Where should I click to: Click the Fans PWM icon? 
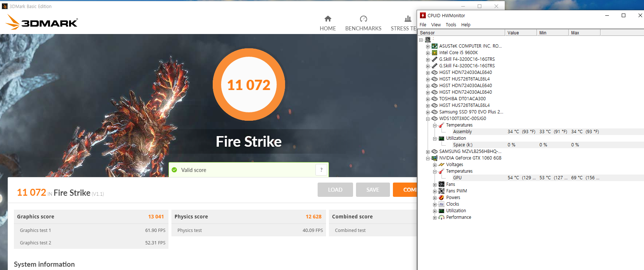pos(442,191)
